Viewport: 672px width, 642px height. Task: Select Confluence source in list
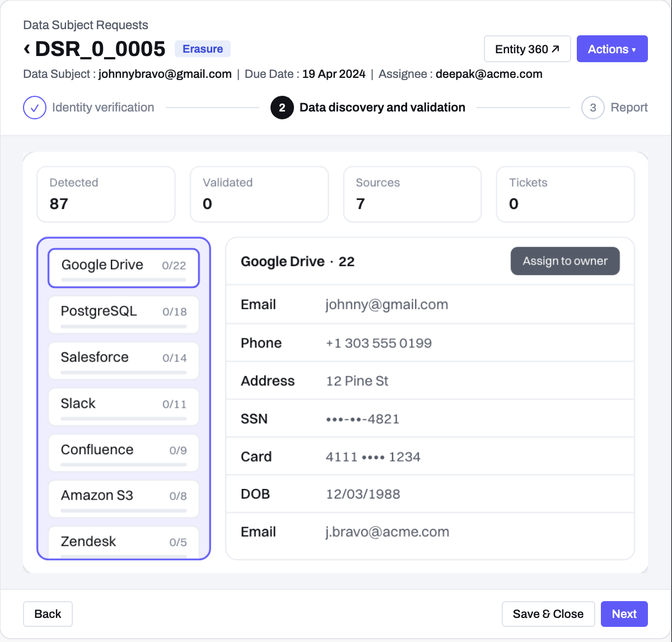point(124,453)
